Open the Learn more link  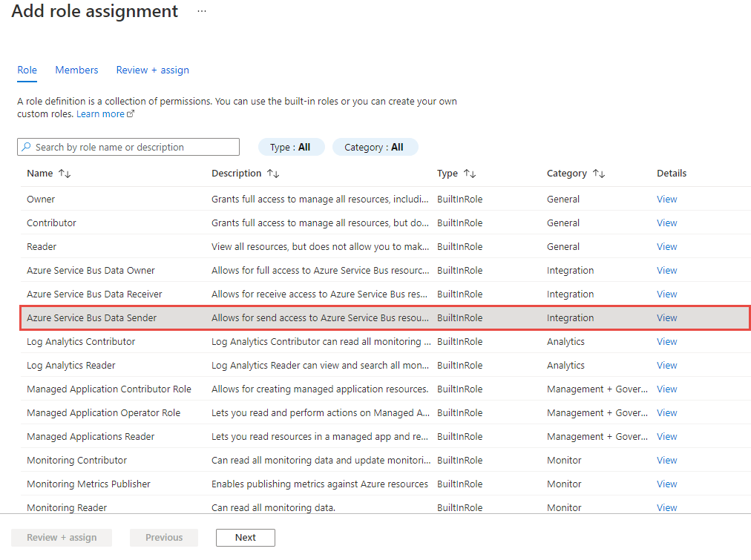99,113
